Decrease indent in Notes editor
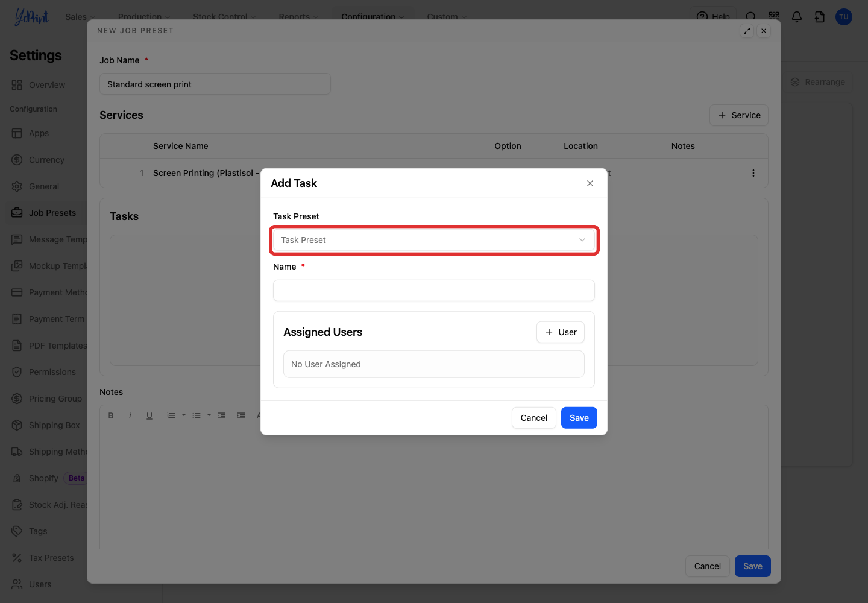The image size is (868, 603). point(222,415)
